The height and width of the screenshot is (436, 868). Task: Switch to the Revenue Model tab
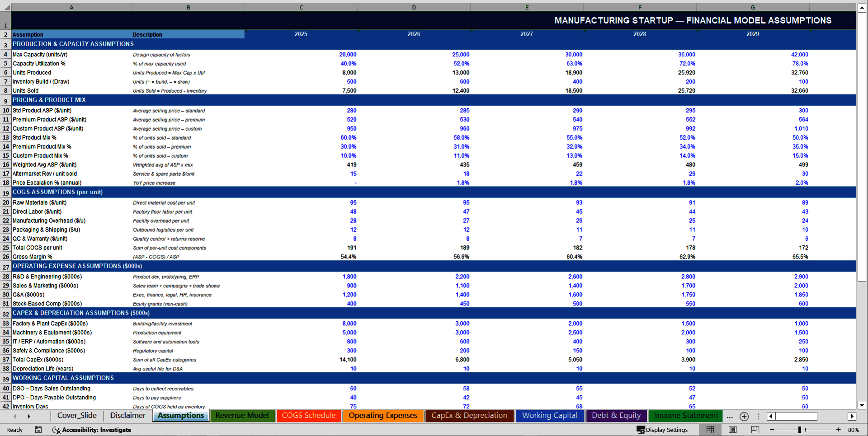pyautogui.click(x=242, y=415)
